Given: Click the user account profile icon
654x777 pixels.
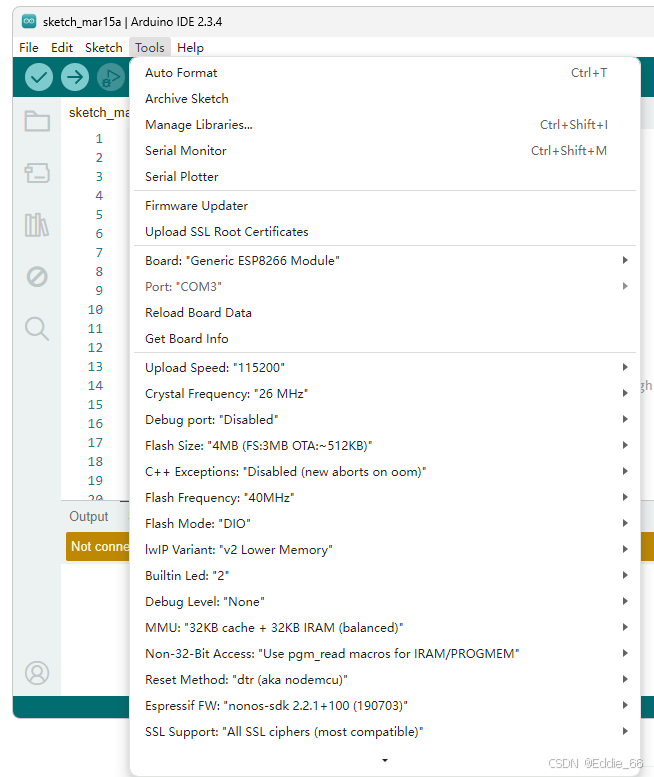Looking at the screenshot, I should coord(37,673).
